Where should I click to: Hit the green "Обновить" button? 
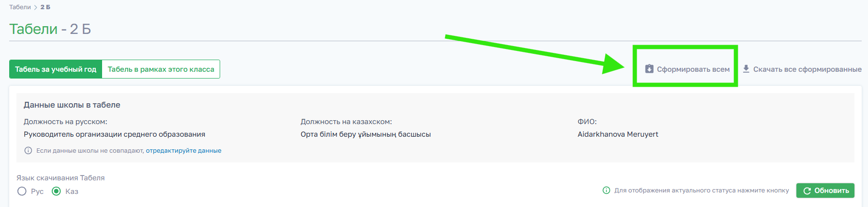click(x=825, y=191)
